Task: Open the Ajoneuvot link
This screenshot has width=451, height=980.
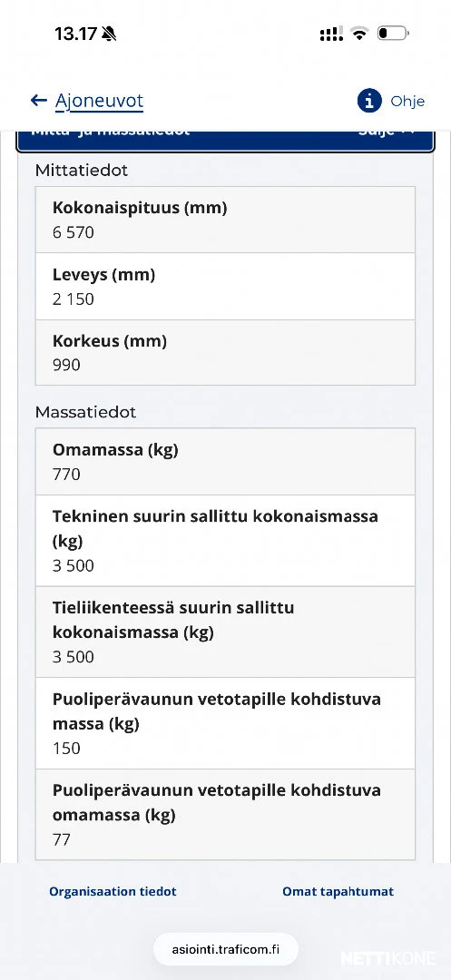Action: click(x=99, y=101)
